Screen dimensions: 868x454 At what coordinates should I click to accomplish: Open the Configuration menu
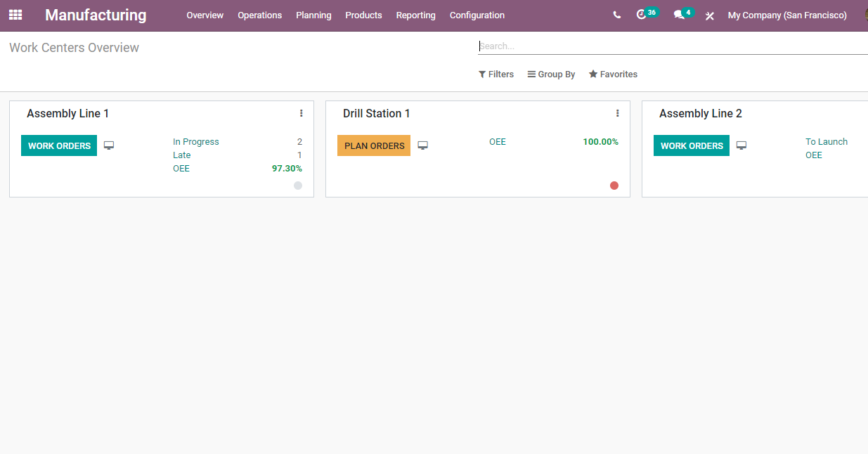[477, 15]
